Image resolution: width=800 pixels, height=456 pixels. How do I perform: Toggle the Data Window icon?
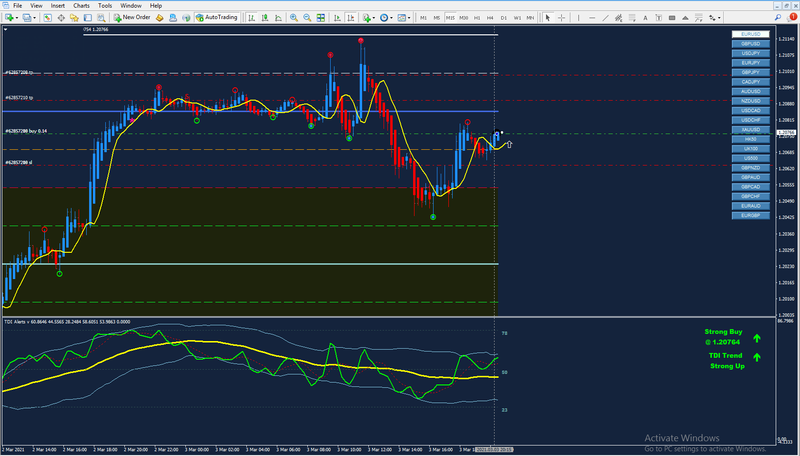(61, 18)
